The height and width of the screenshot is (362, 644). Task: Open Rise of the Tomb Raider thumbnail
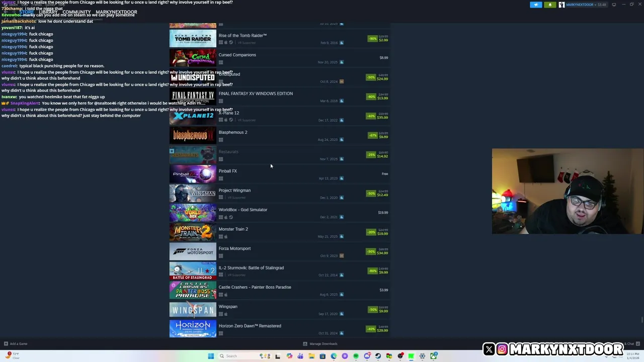click(193, 39)
